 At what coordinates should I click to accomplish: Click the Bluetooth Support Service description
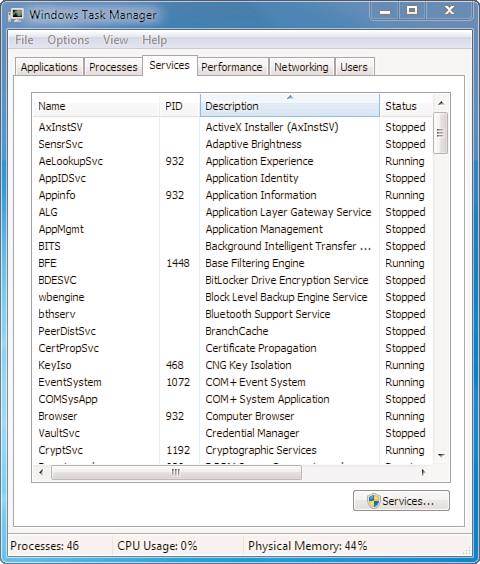[x=268, y=314]
